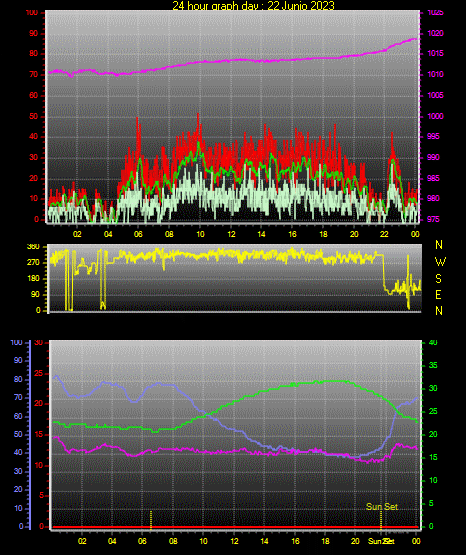Screen dimensions: 466x555
Task: Click the N compass label at top
Action: (439, 245)
